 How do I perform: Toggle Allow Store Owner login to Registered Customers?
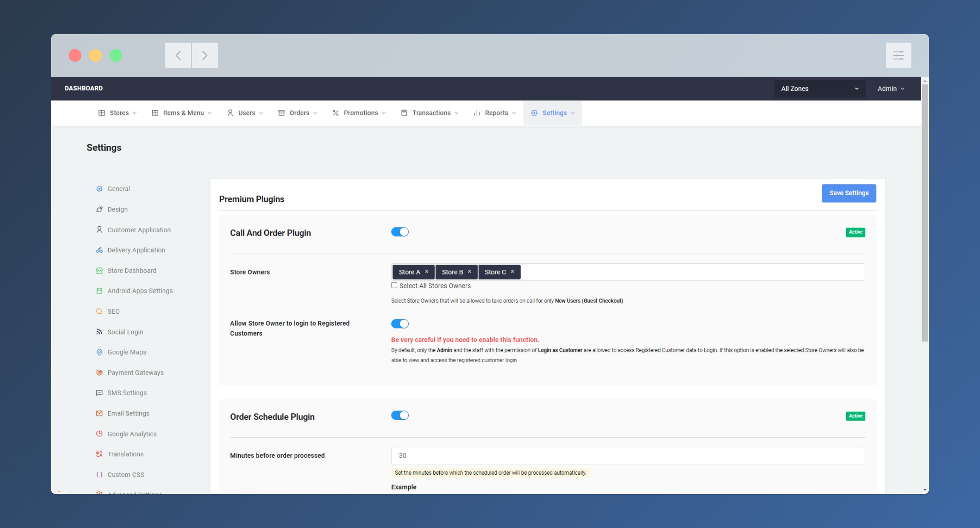click(400, 324)
